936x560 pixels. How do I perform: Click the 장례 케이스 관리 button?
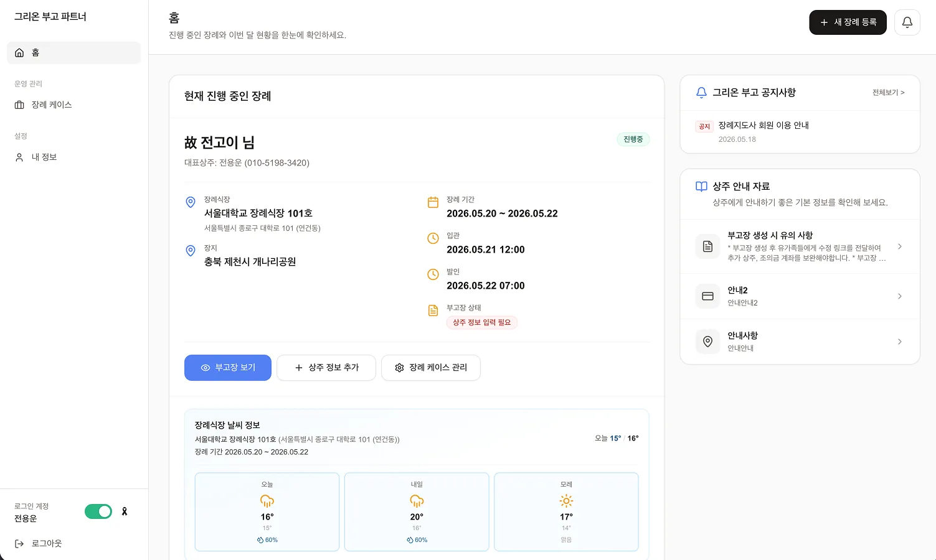pyautogui.click(x=431, y=368)
